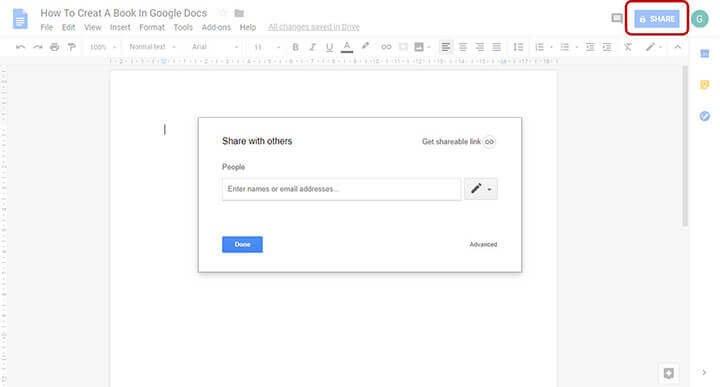Click the document title text

124,13
